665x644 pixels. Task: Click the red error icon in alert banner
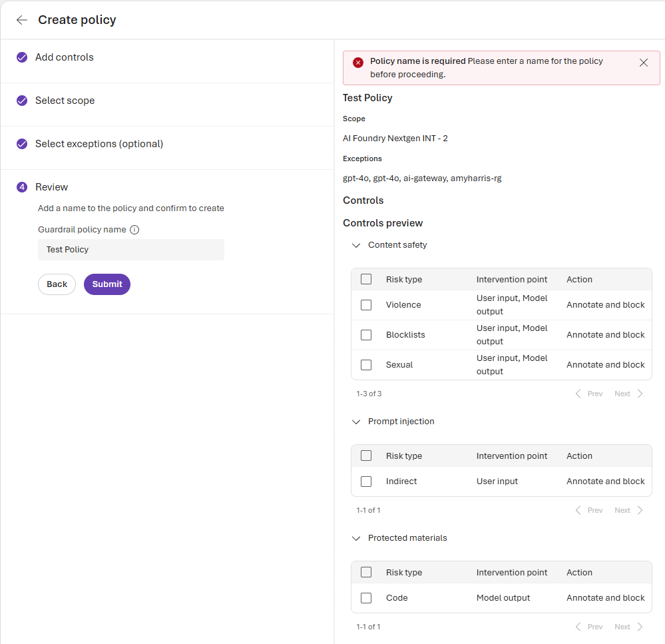click(358, 62)
